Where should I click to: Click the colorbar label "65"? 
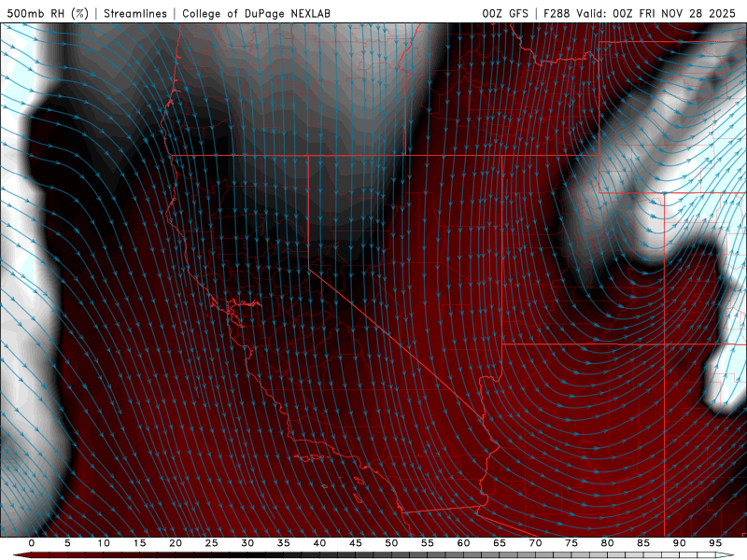[500, 543]
